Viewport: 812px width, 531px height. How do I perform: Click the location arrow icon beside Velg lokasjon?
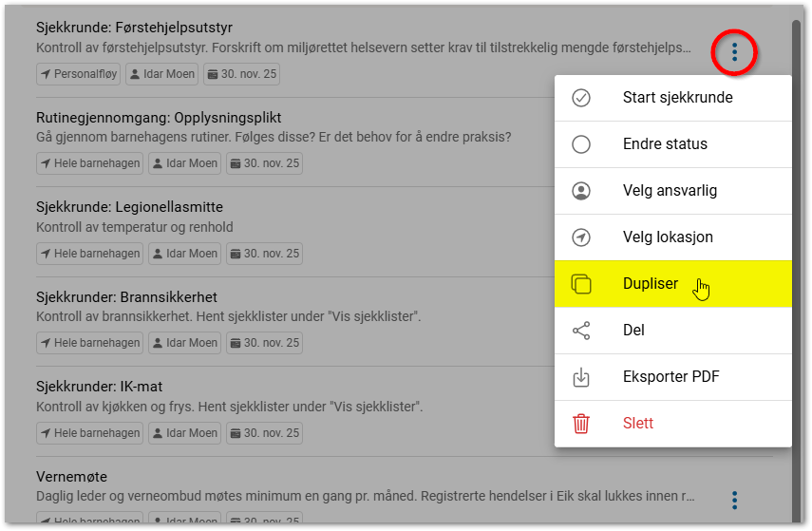tap(581, 237)
